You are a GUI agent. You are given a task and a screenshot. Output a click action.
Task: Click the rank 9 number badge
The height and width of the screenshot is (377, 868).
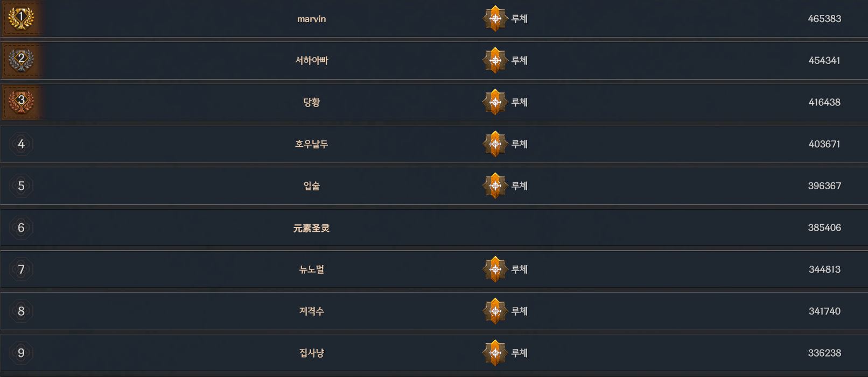(21, 353)
